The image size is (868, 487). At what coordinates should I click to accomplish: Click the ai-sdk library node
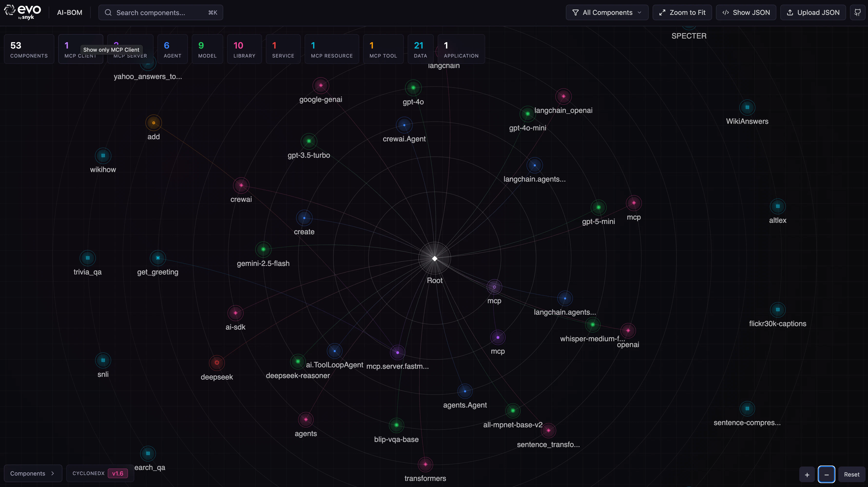pyautogui.click(x=236, y=313)
